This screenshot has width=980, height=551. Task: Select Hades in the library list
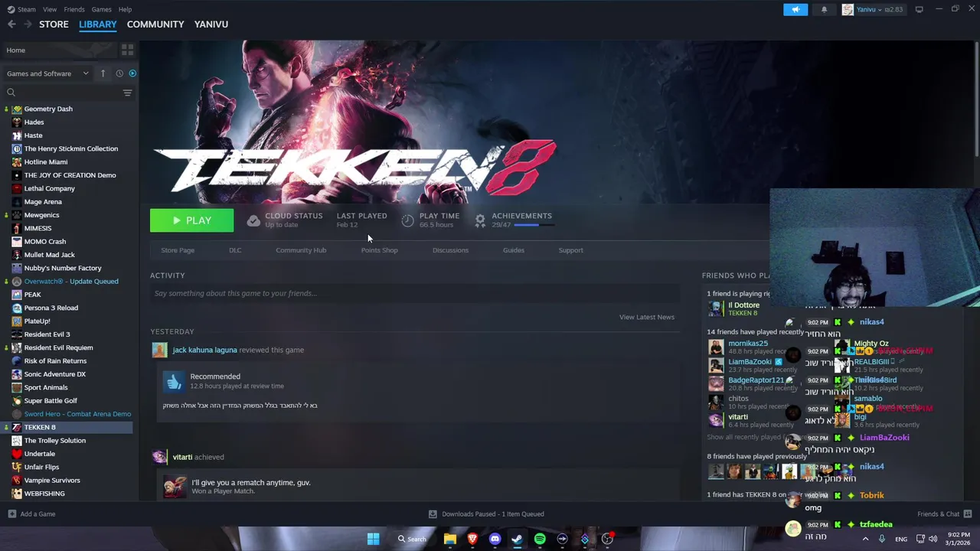coord(34,122)
